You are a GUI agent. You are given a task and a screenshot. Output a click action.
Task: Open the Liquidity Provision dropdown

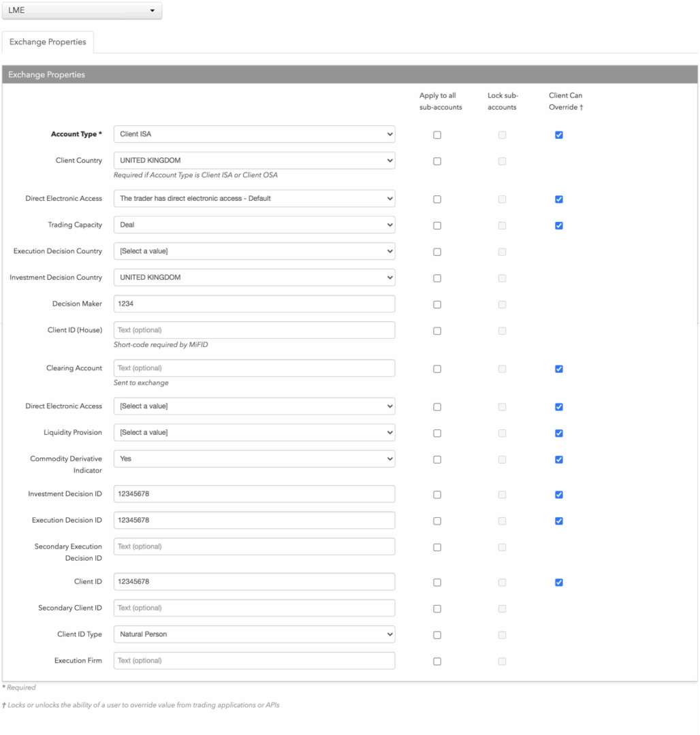[x=254, y=433]
